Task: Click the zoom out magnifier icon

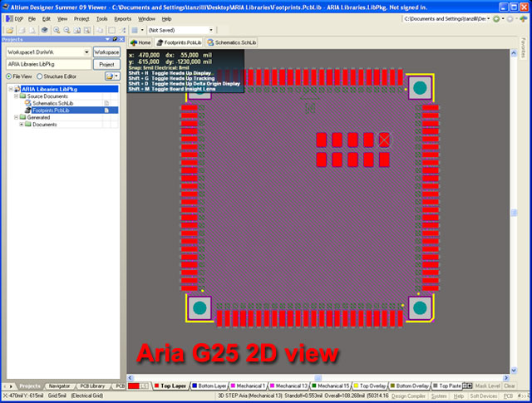Action: pyautogui.click(x=66, y=30)
